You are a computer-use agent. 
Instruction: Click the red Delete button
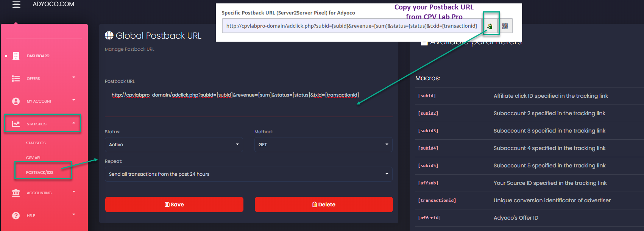[x=324, y=204]
